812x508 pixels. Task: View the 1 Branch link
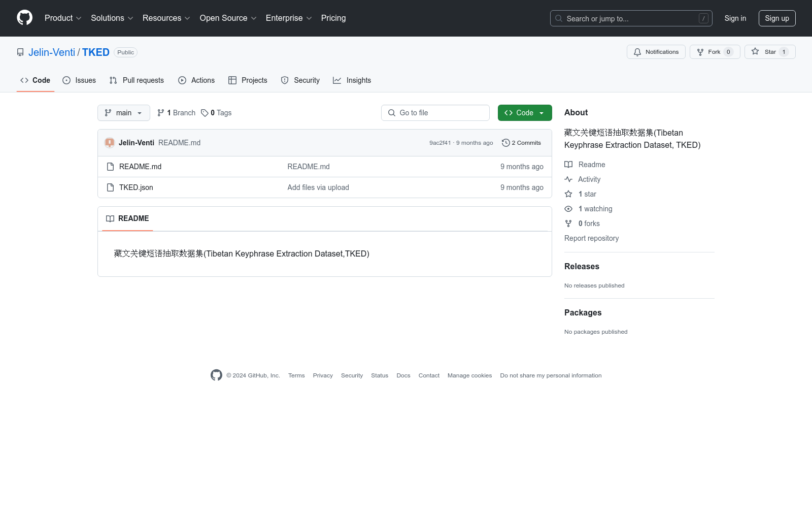tap(176, 113)
